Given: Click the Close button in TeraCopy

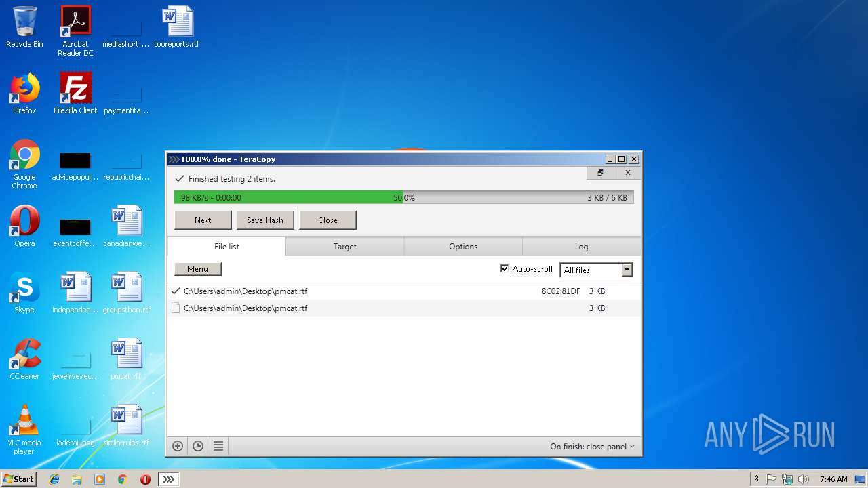Looking at the screenshot, I should point(328,220).
